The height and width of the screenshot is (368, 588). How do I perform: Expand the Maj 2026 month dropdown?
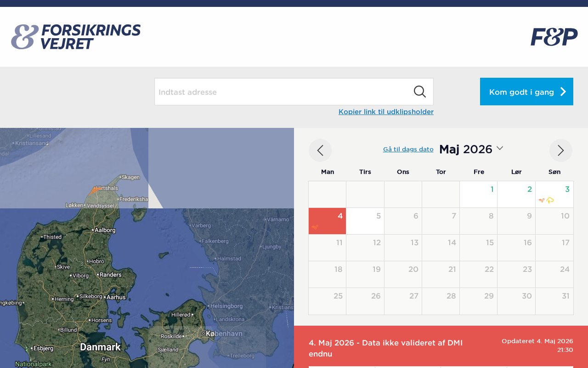pos(500,148)
